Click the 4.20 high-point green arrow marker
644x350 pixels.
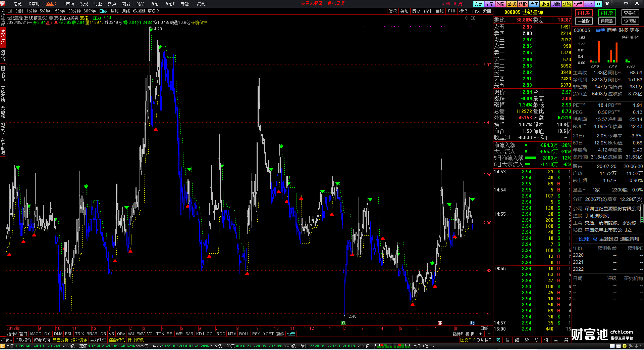[x=151, y=30]
